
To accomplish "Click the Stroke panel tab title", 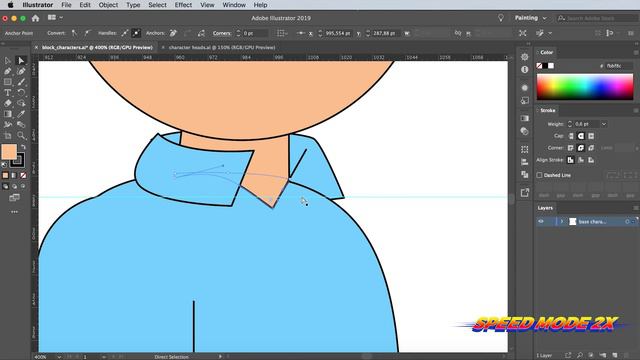I will 547,111.
